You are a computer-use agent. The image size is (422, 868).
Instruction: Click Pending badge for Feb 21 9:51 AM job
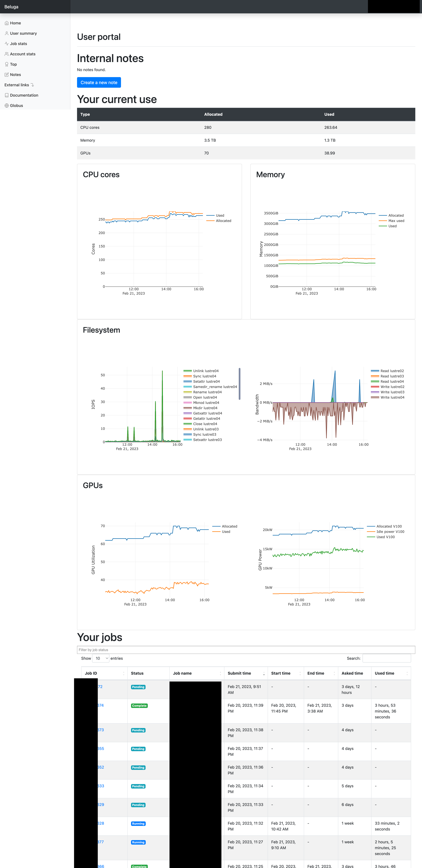pos(138,687)
